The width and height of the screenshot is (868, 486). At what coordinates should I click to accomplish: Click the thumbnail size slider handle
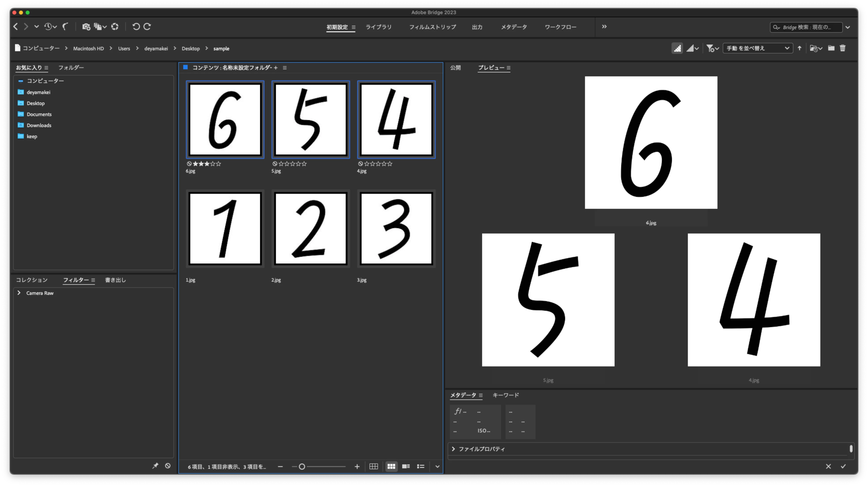[302, 466]
